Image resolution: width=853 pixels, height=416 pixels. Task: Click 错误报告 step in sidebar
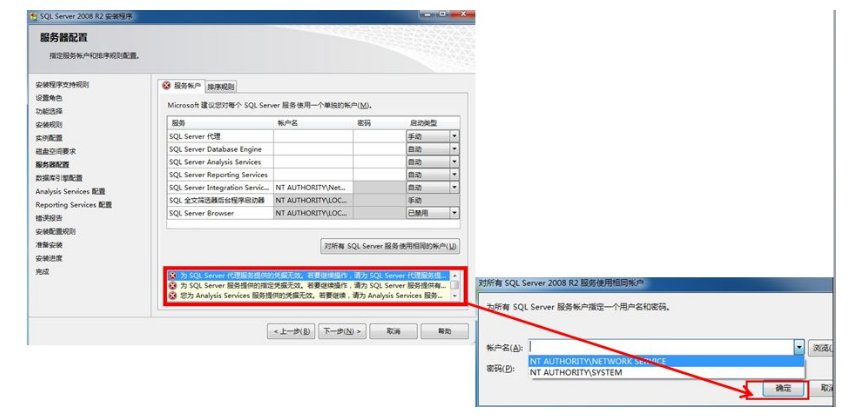coord(49,218)
